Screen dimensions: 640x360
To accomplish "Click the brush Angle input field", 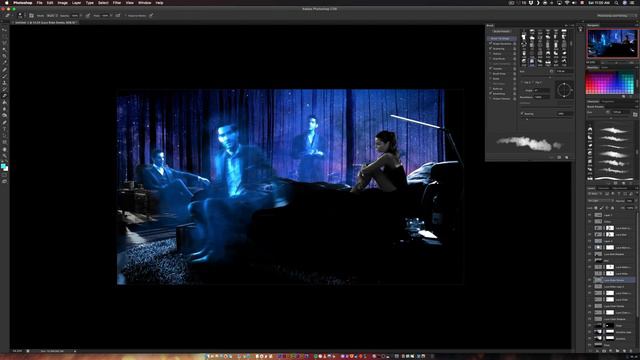I will coord(542,90).
